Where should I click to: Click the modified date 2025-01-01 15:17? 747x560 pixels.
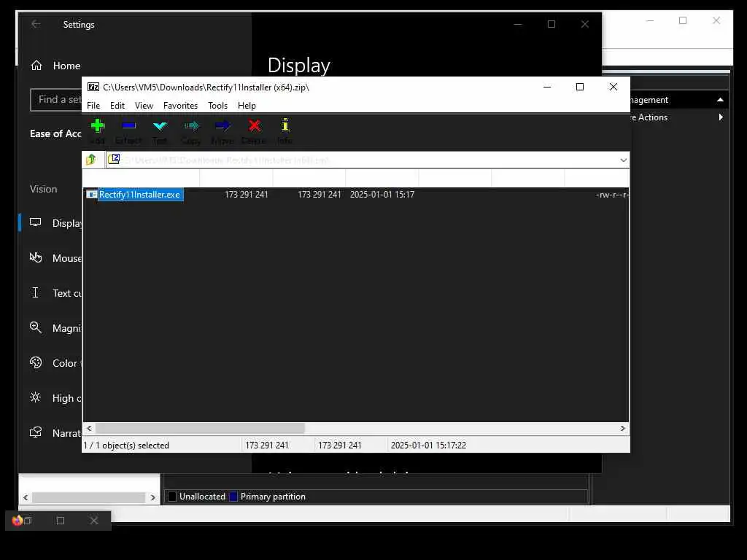pyautogui.click(x=382, y=194)
